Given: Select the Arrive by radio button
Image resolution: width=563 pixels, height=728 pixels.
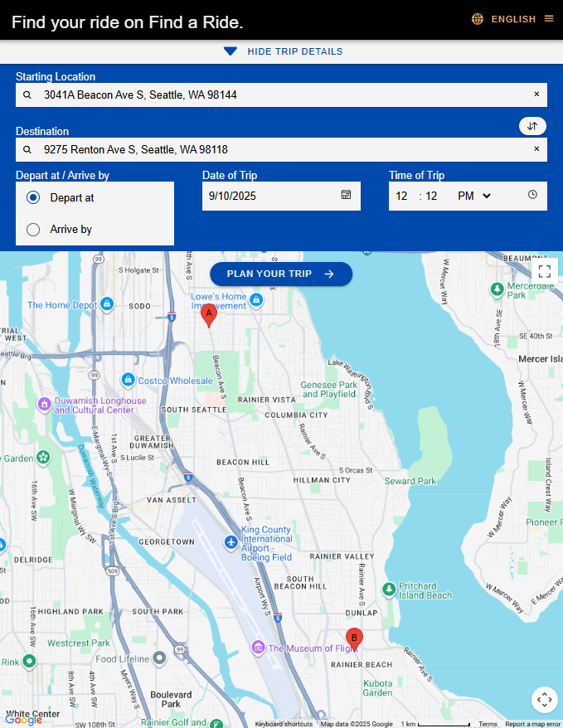Looking at the screenshot, I should 33,230.
